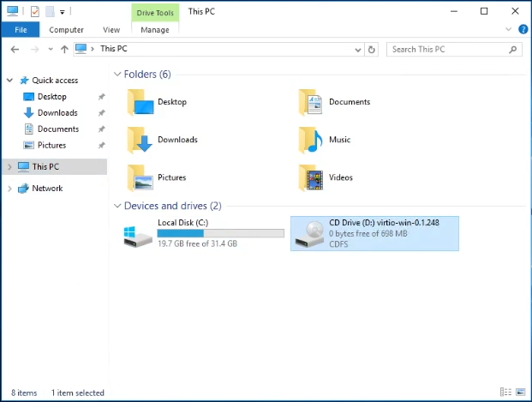The width and height of the screenshot is (532, 402).
Task: Click the CD Drive (D:) virtio-win-0.1.248 label
Action: point(384,223)
